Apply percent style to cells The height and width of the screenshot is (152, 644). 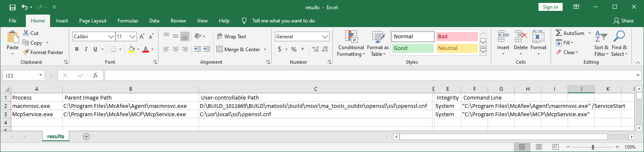[x=294, y=50]
